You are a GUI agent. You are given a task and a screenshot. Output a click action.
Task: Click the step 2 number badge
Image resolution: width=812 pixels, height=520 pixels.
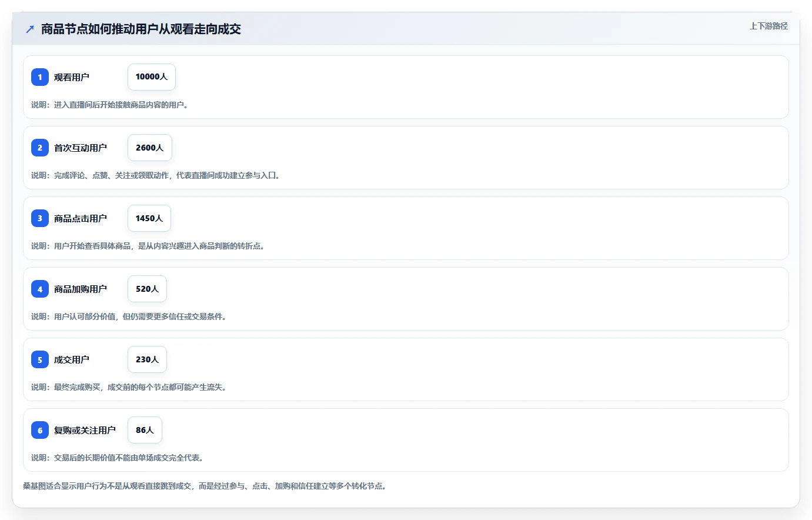(40, 148)
